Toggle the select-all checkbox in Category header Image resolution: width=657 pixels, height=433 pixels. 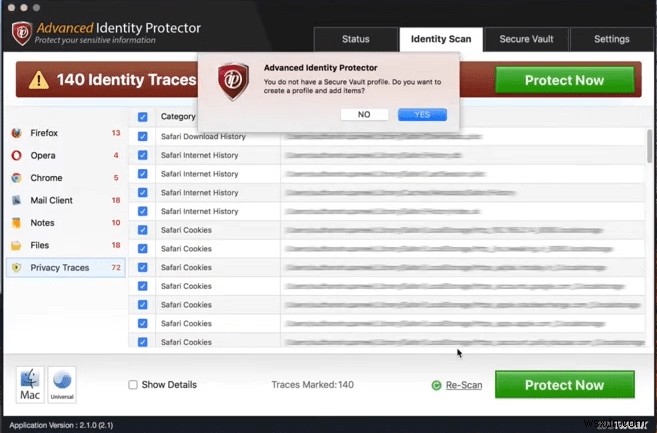142,117
